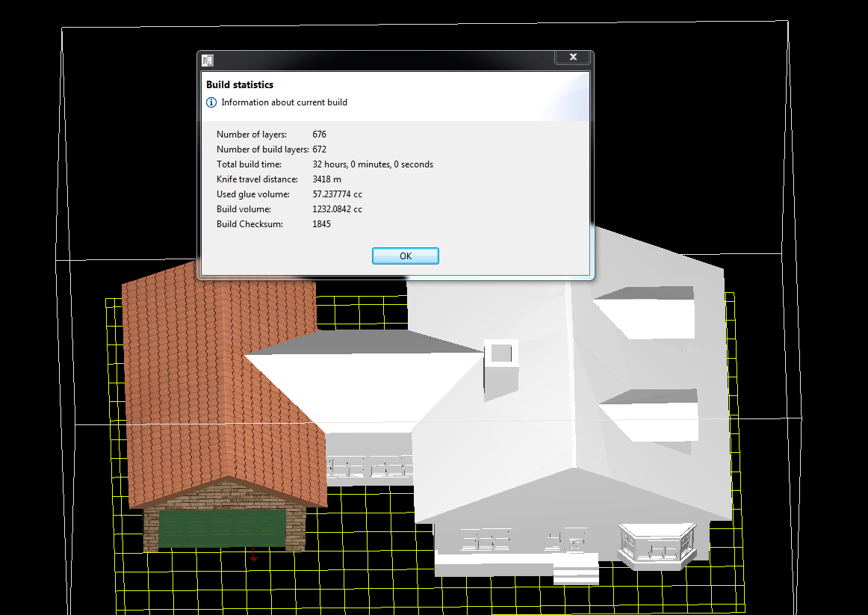Close the Build statistics dialog
Screen dimensions: 868x615
tap(573, 58)
